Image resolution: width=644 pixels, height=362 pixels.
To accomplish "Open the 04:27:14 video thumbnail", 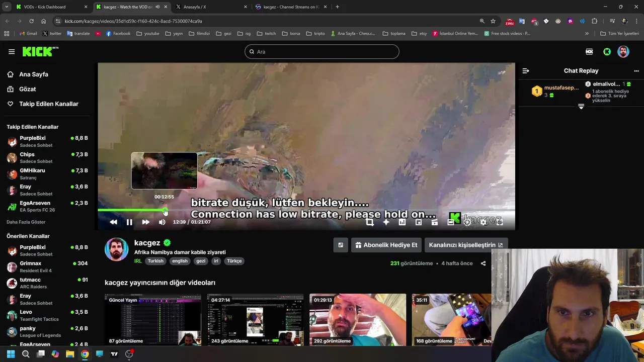I will (x=256, y=320).
